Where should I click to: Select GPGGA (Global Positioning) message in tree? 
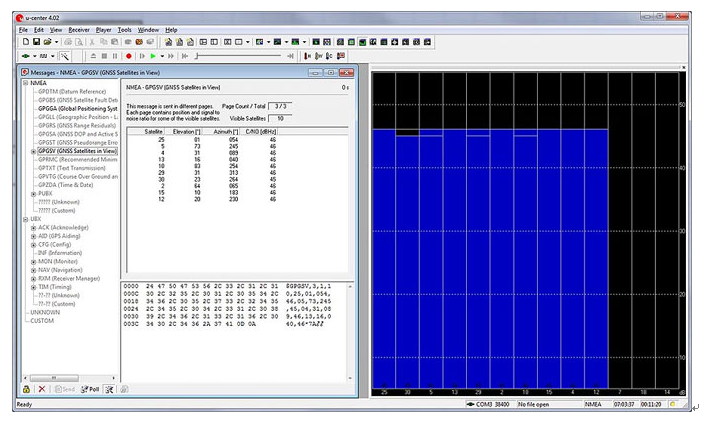(78, 109)
